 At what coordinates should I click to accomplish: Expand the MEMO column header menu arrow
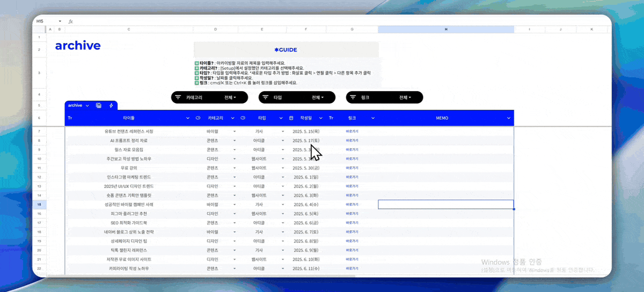tap(509, 118)
